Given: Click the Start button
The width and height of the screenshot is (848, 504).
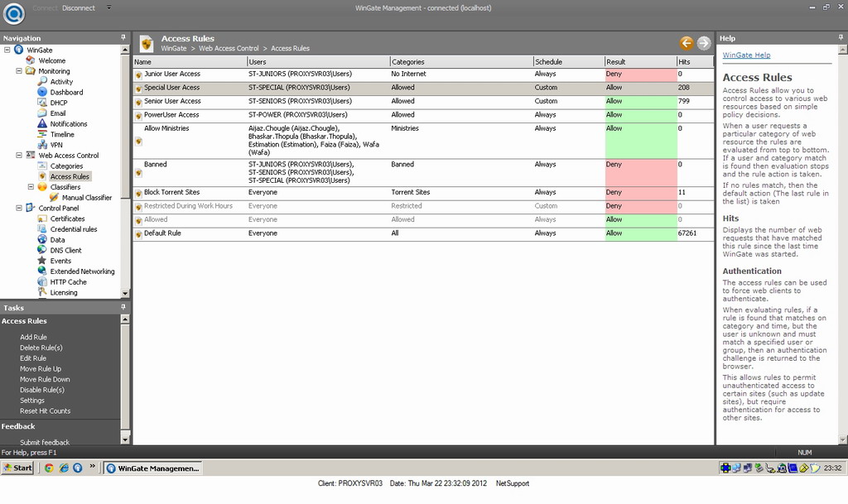Looking at the screenshot, I should (18, 468).
